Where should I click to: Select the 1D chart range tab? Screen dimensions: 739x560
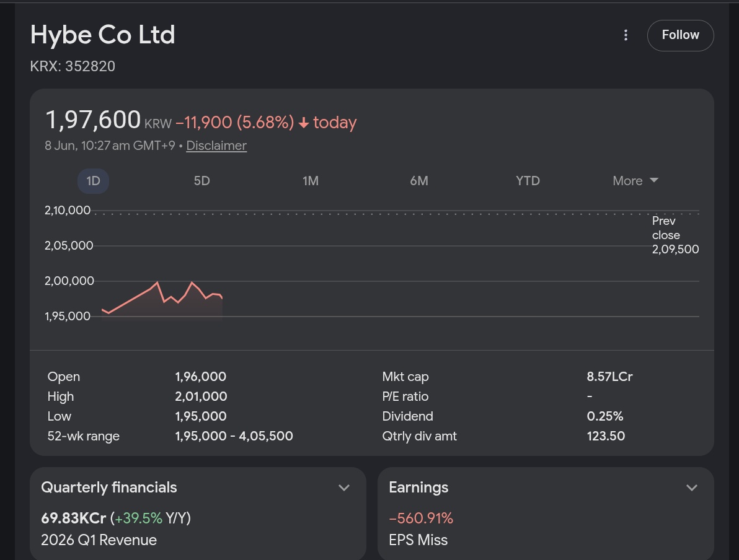click(94, 181)
